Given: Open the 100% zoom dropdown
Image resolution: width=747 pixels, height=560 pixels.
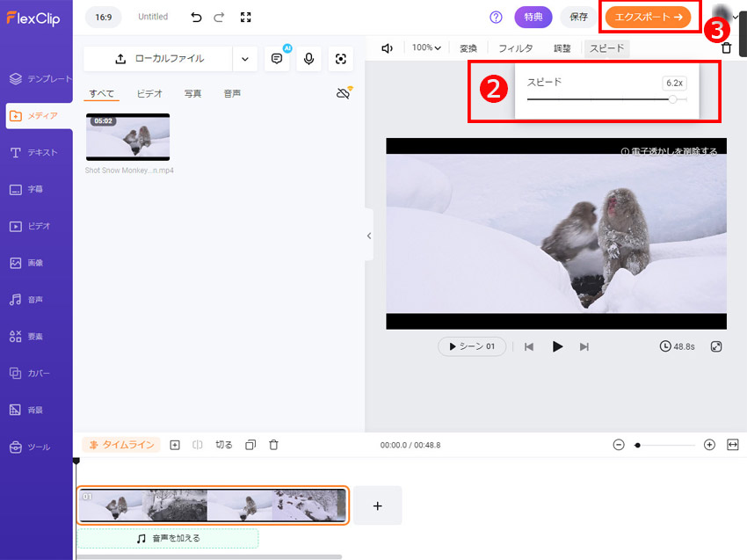Looking at the screenshot, I should pos(426,48).
